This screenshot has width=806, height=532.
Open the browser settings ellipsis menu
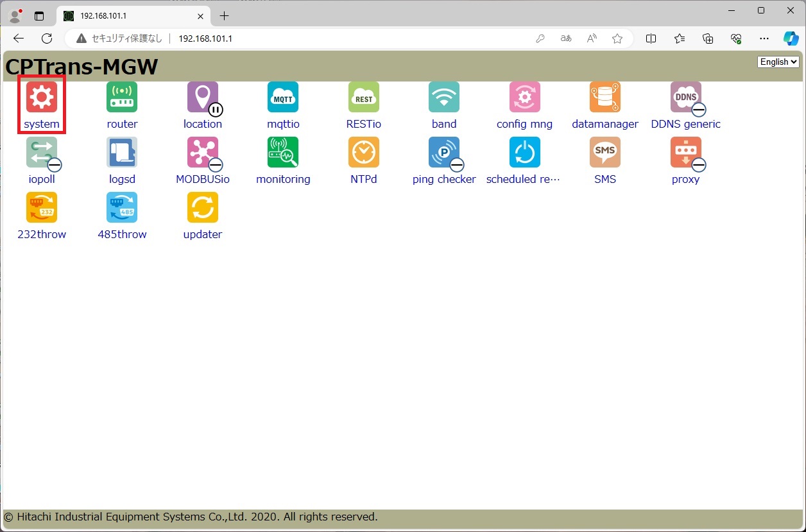pyautogui.click(x=764, y=39)
